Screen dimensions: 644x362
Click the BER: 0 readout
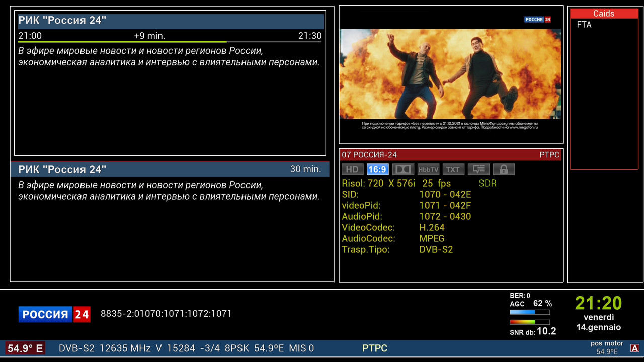click(x=520, y=296)
